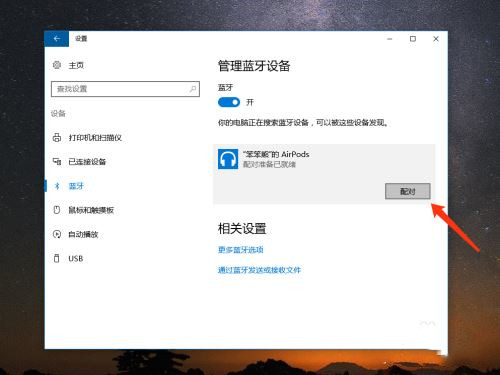
Task: Open 更多蓝牙选项 link
Action: coord(241,250)
